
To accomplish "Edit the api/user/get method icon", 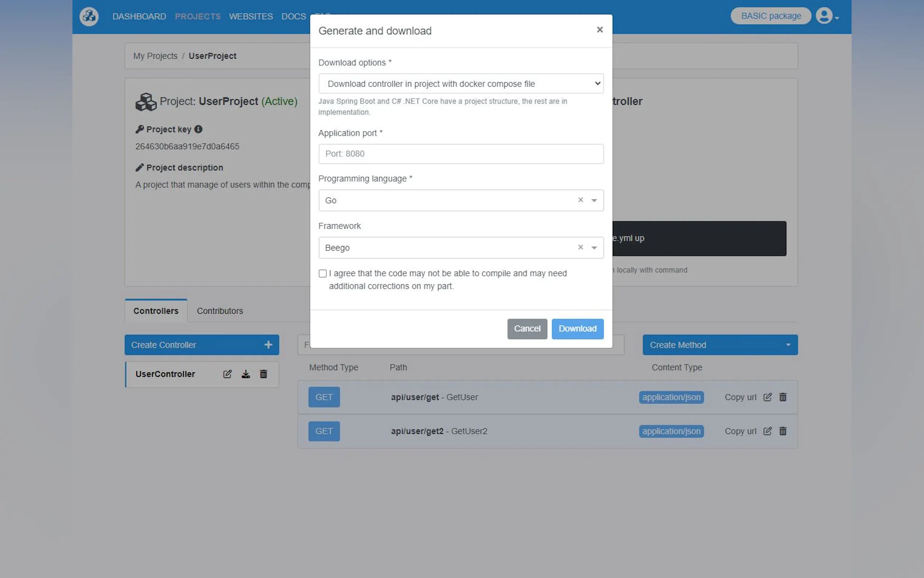I will click(x=767, y=397).
